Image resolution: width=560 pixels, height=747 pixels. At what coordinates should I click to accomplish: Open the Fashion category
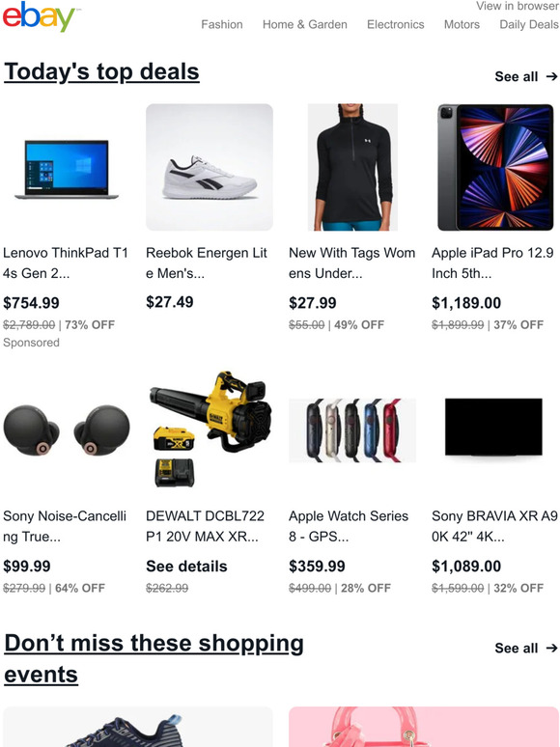tap(222, 24)
